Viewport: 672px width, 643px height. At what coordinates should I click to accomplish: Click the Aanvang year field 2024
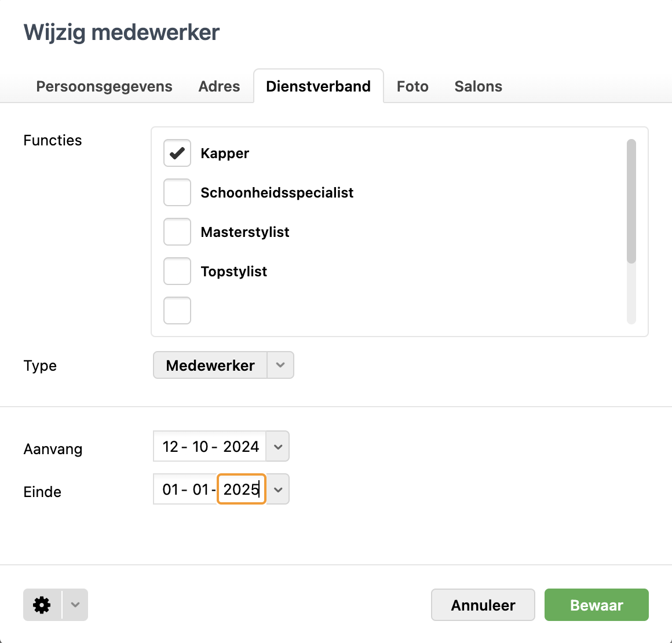click(x=241, y=447)
